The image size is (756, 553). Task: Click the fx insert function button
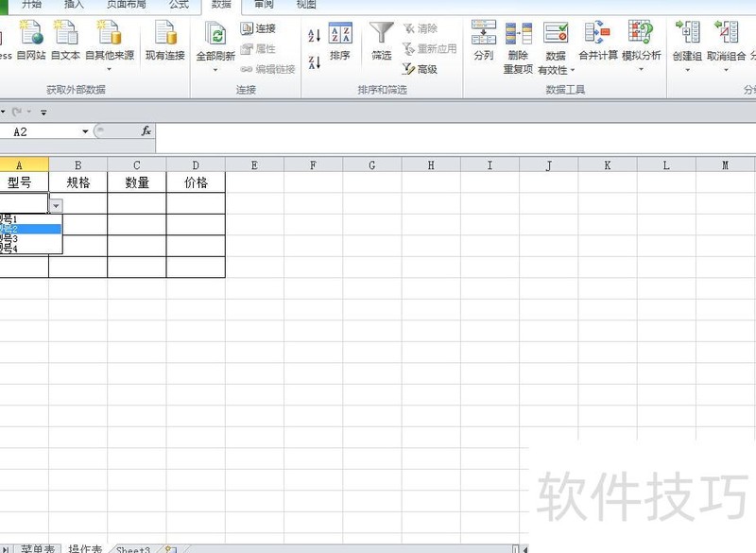click(x=146, y=131)
